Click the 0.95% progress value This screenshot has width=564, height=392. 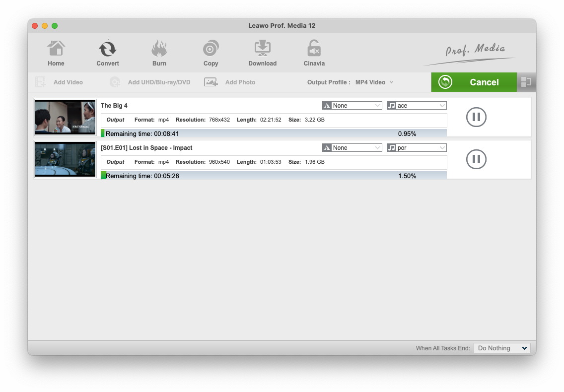pos(407,133)
